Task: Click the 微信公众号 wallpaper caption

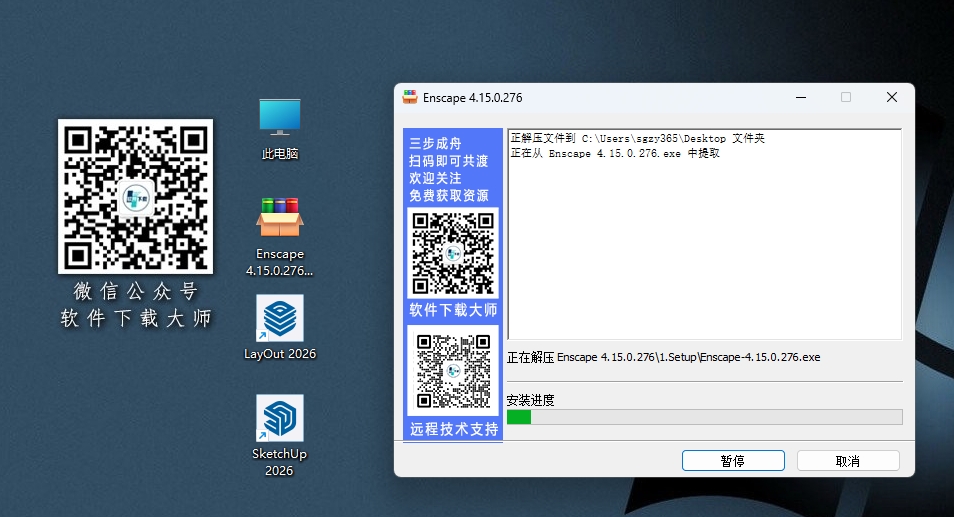Action: 136,291
